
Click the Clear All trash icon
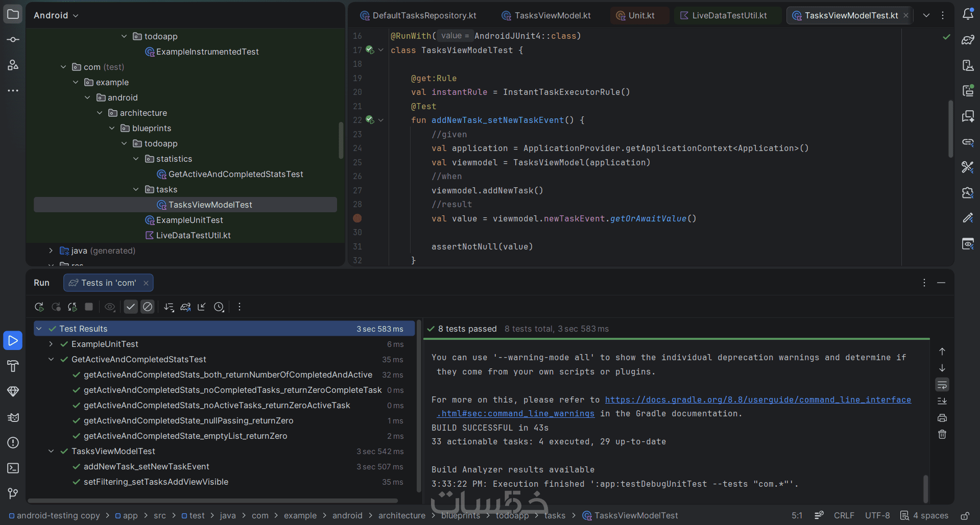point(942,434)
